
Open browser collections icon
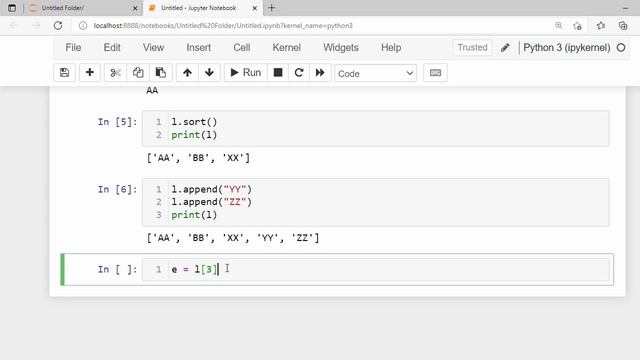(623, 25)
